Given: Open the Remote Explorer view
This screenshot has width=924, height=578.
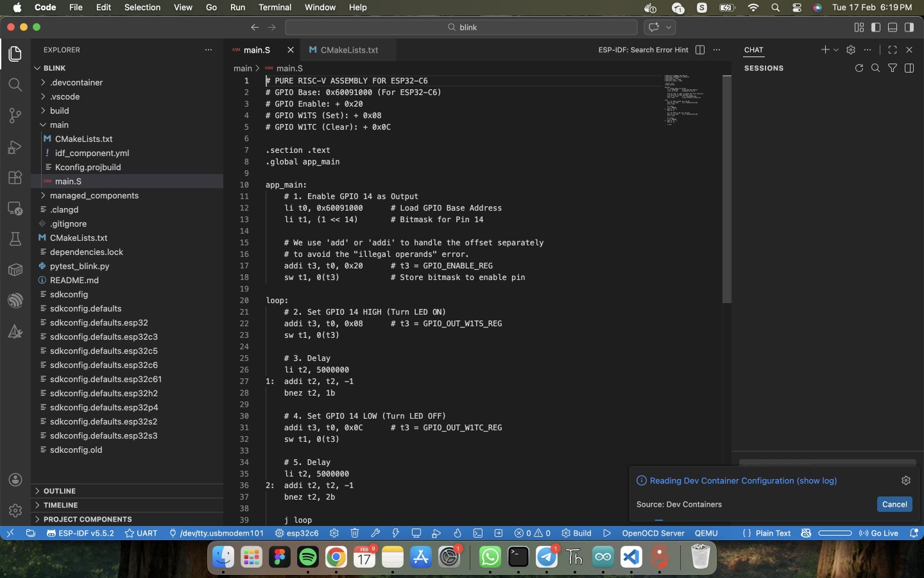Looking at the screenshot, I should click(15, 209).
